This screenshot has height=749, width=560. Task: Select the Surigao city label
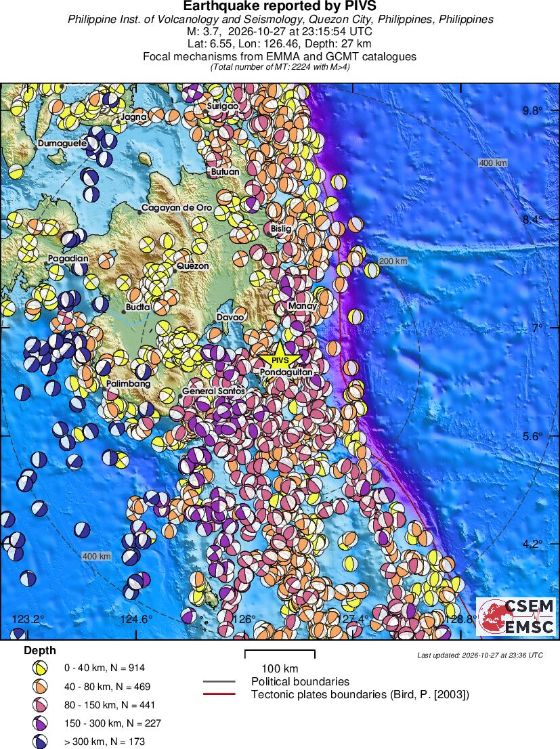point(222,106)
